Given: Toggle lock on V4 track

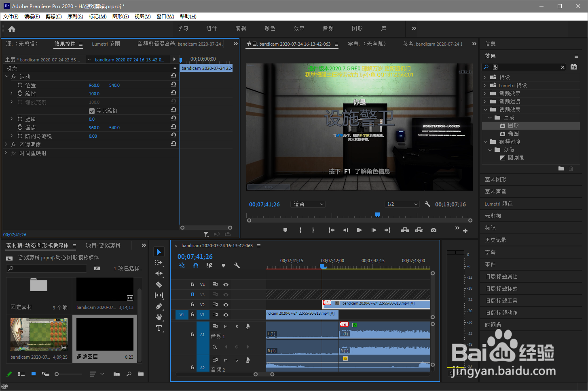Looking at the screenshot, I should tap(192, 284).
